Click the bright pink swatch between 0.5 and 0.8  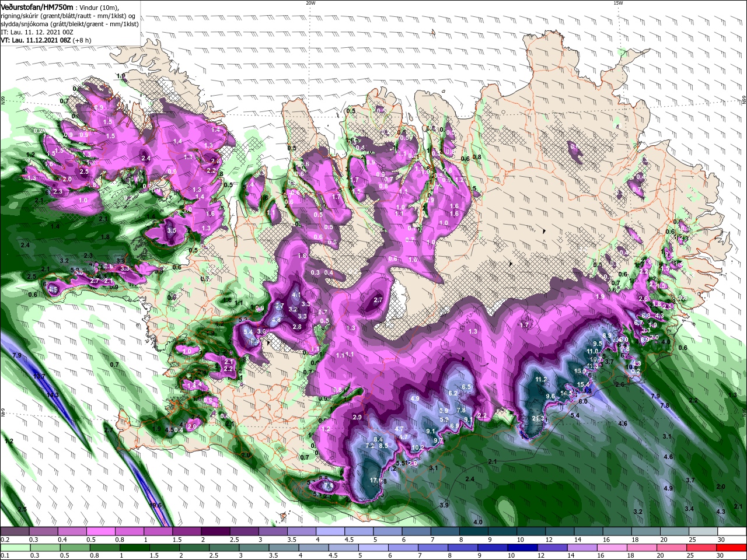[100, 531]
